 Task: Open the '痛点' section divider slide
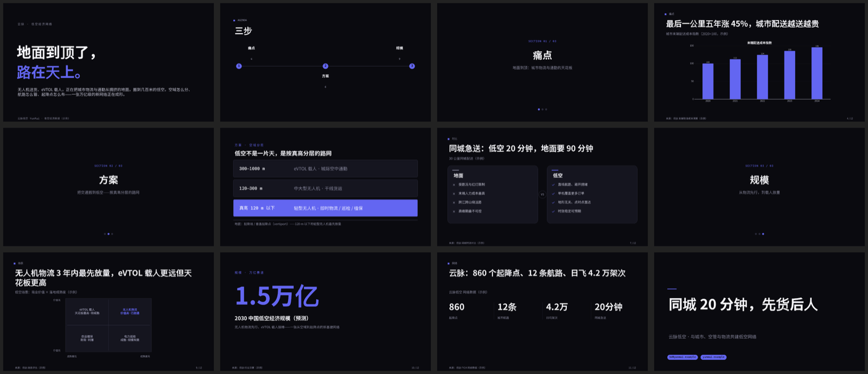click(x=542, y=62)
